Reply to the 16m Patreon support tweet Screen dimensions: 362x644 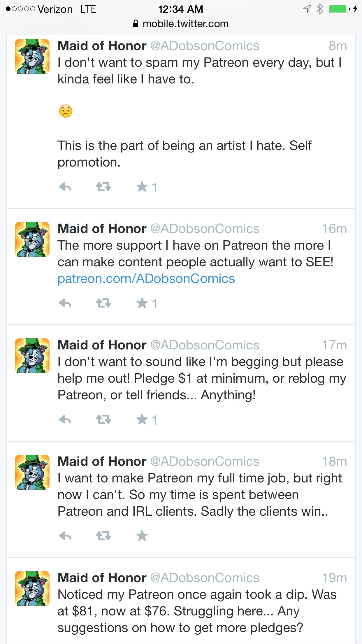(65, 303)
